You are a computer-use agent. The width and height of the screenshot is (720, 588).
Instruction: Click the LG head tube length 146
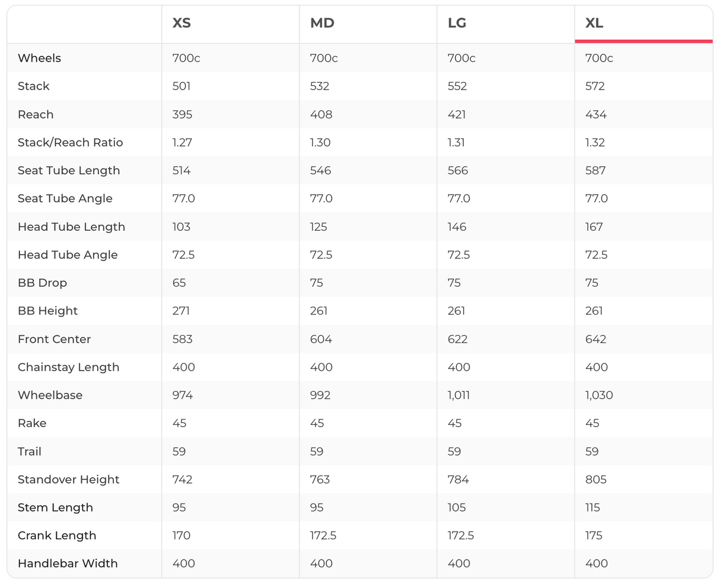(x=457, y=227)
